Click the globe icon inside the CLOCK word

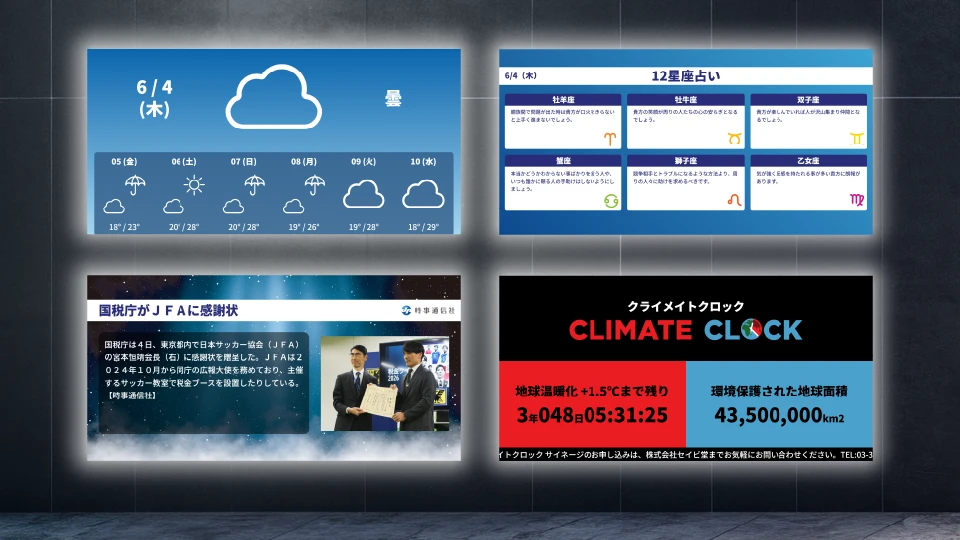751,329
